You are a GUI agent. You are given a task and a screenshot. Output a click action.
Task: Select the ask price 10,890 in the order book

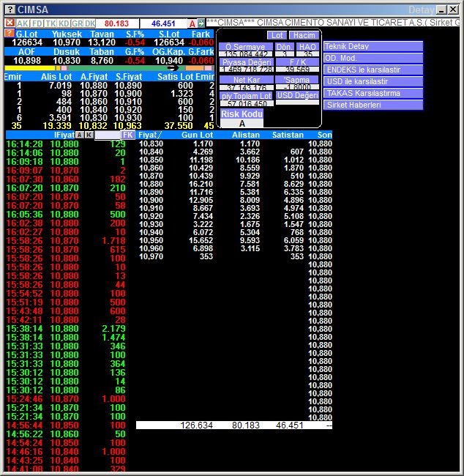tap(128, 86)
